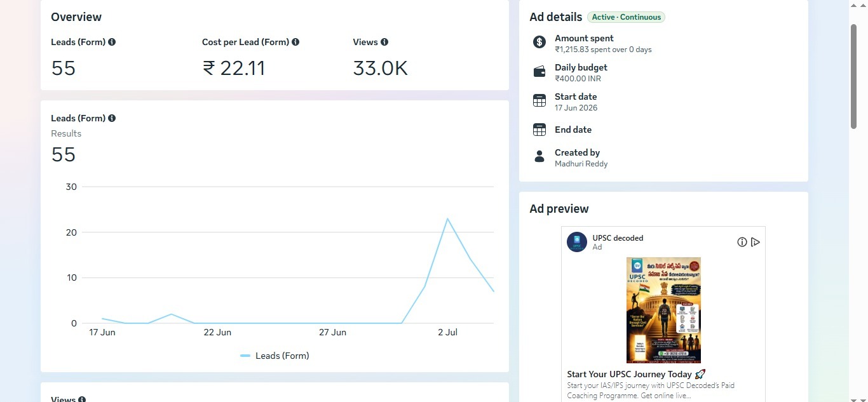Screen dimensions: 868x402
Task: Click info icon beside Cost per Lead (Form)
Action: click(x=295, y=42)
